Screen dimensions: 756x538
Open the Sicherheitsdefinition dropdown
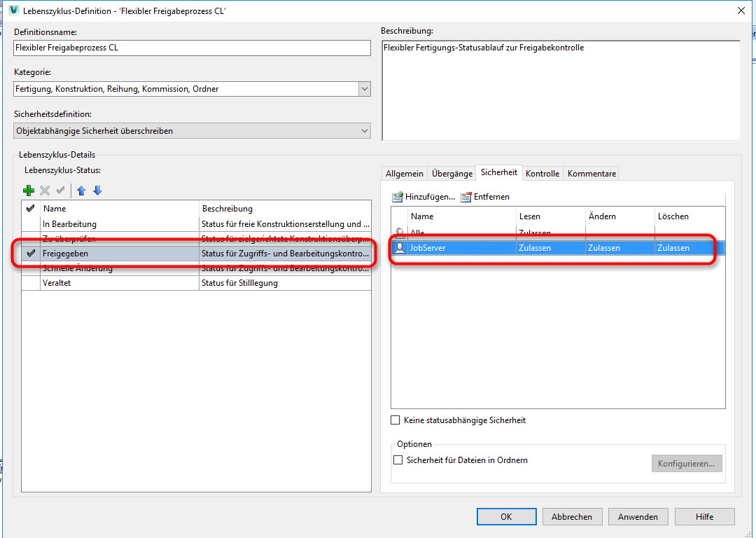tap(364, 131)
